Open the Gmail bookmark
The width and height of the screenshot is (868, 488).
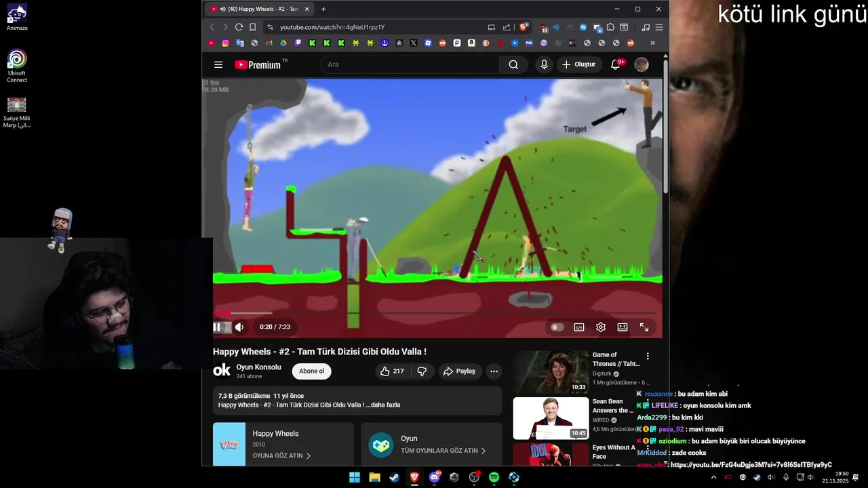[x=269, y=43]
